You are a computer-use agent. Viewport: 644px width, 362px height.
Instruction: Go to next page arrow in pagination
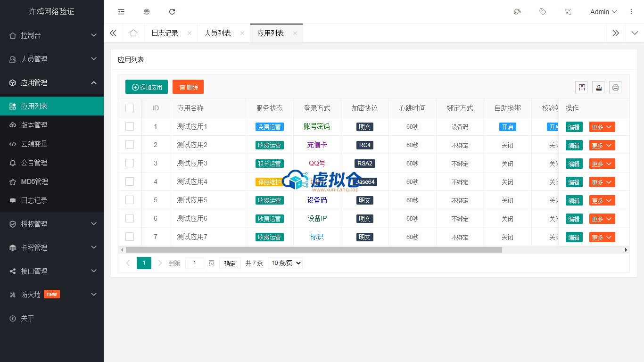(x=160, y=263)
